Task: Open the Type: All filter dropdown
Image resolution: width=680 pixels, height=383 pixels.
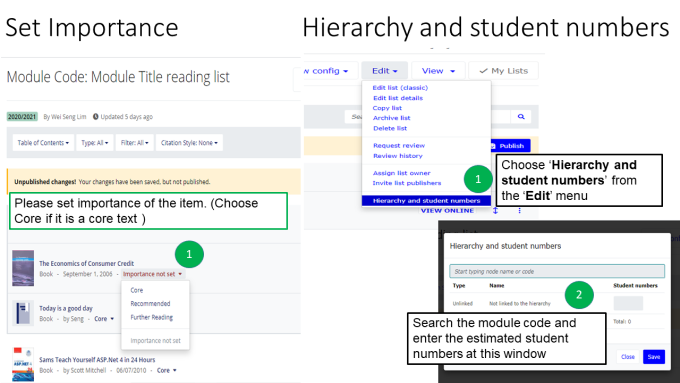Action: [95, 143]
